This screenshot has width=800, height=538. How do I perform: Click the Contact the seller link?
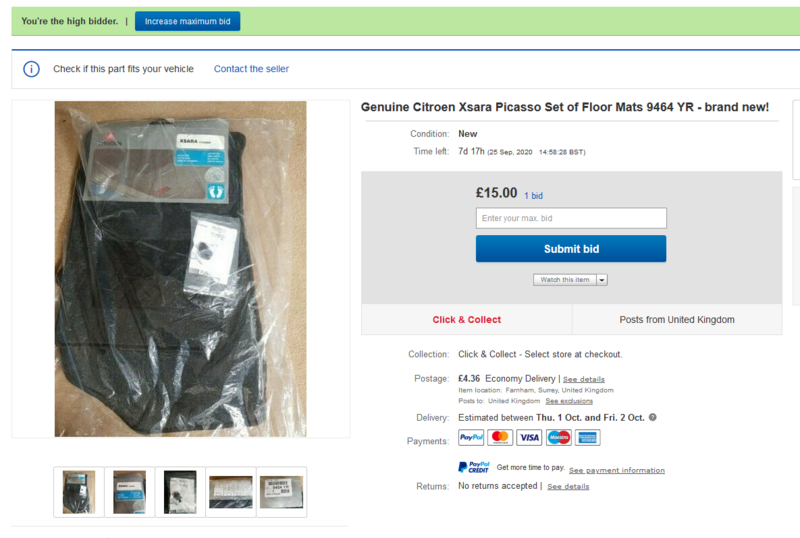[x=251, y=69]
